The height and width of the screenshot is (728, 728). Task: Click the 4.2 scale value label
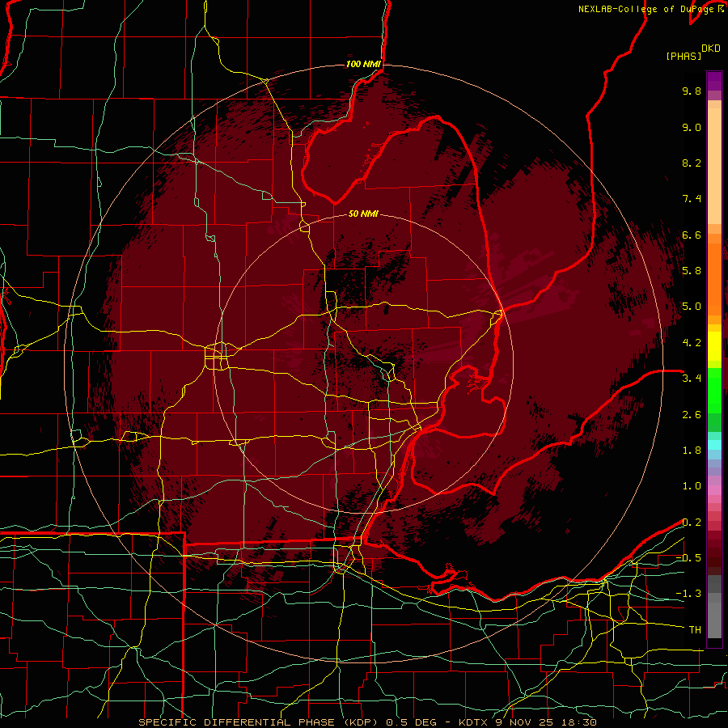tap(692, 343)
